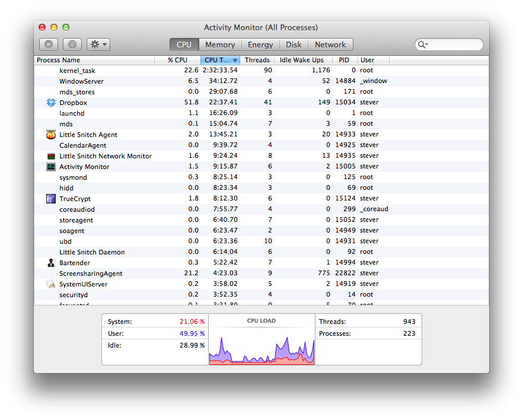Click the Activity Monitor process icon
523x420 pixels.
click(51, 167)
